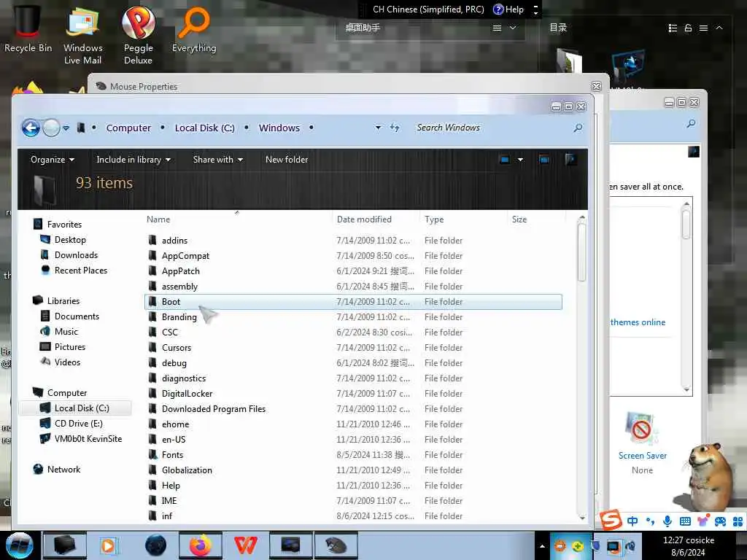Show hidden tray icons arrow
The height and width of the screenshot is (560, 747).
click(x=542, y=546)
